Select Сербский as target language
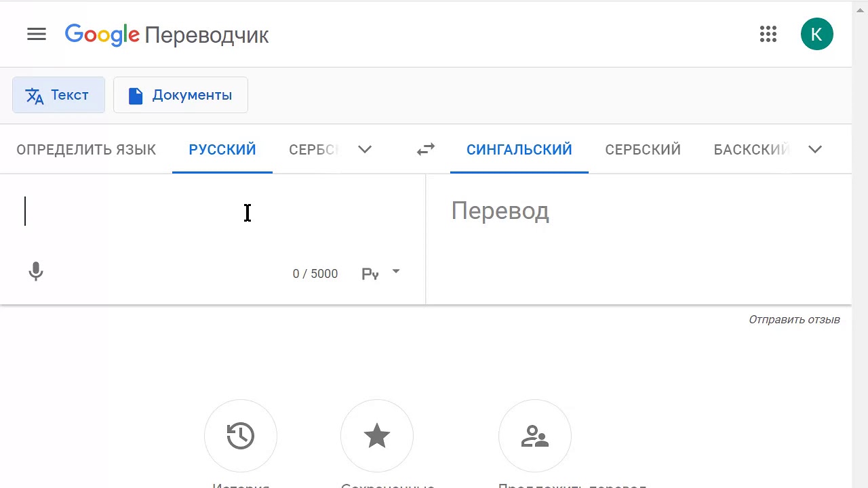The height and width of the screenshot is (488, 868). 643,150
